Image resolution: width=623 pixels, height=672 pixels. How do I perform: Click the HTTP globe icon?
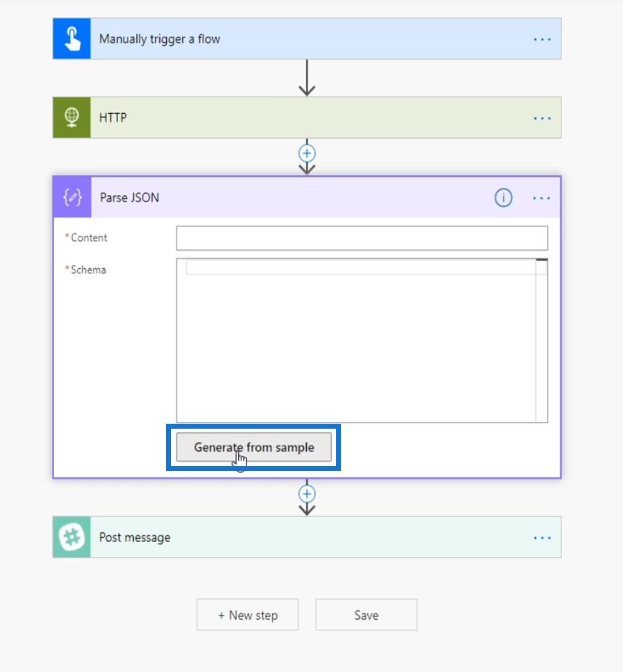click(x=72, y=118)
